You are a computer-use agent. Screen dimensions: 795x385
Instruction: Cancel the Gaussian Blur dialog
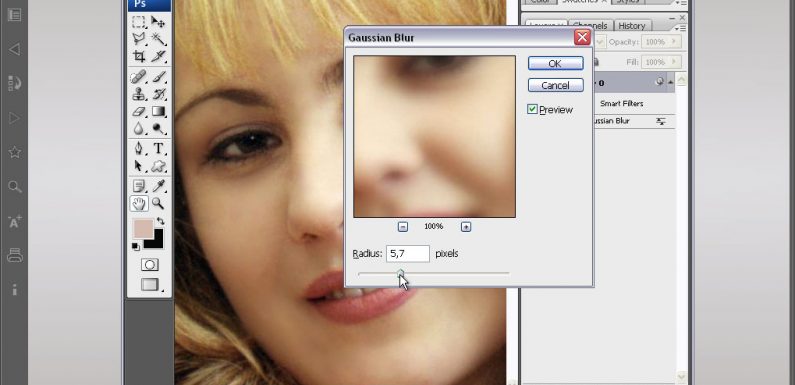(555, 85)
